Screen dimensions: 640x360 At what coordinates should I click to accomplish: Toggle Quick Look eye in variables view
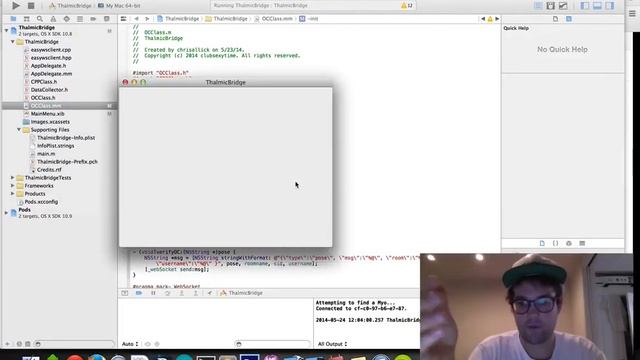(x=148, y=344)
